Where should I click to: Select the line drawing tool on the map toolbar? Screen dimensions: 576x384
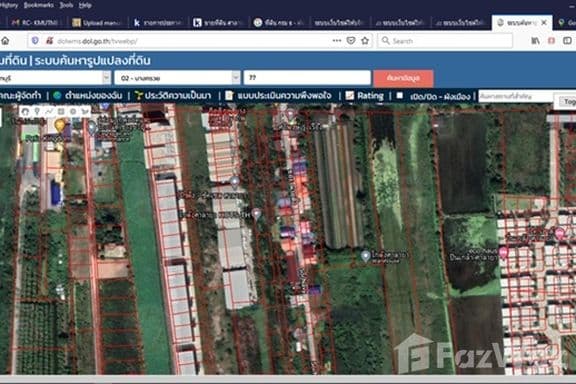tap(49, 111)
